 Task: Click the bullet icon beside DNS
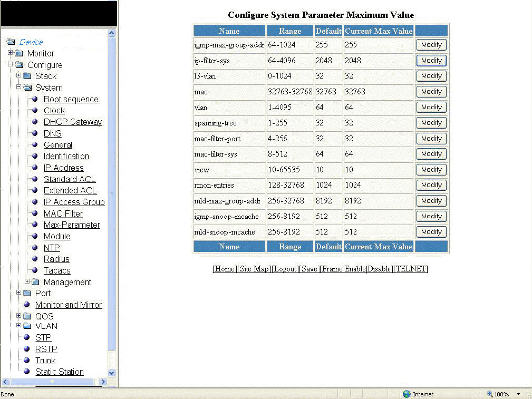click(35, 133)
